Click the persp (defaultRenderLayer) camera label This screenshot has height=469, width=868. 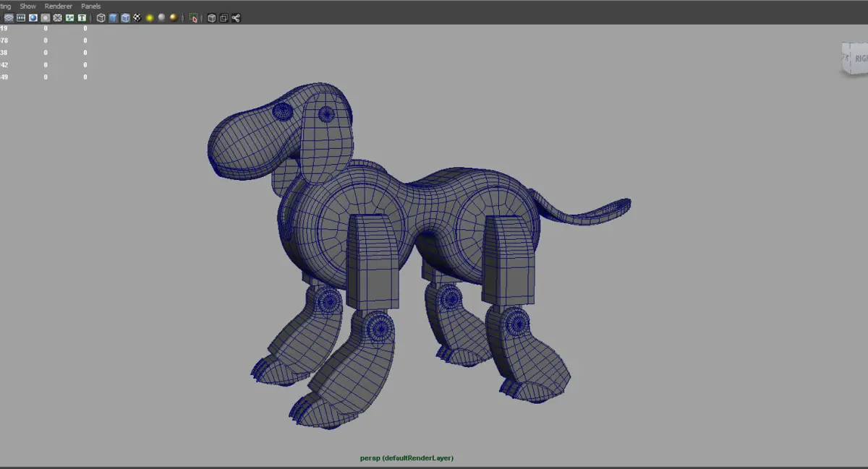click(407, 458)
